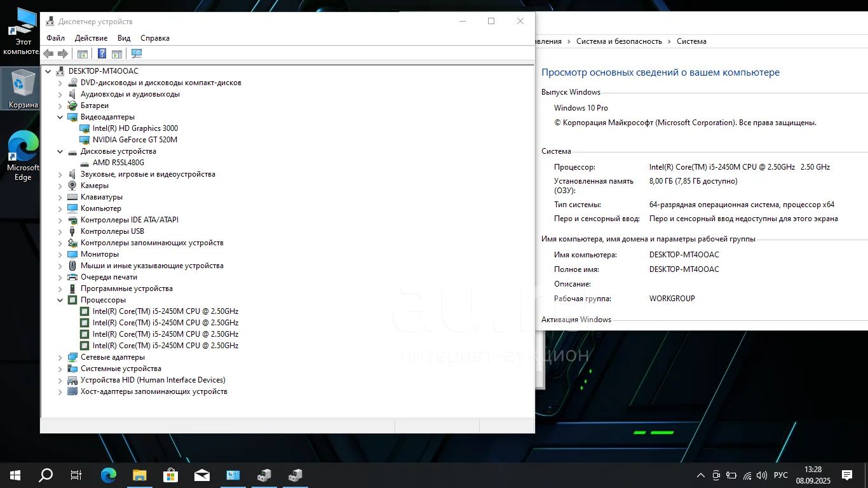Viewport: 868px width, 488px height.
Task: Select Intel(R) HD Graphics 3000 device
Action: coord(135,128)
